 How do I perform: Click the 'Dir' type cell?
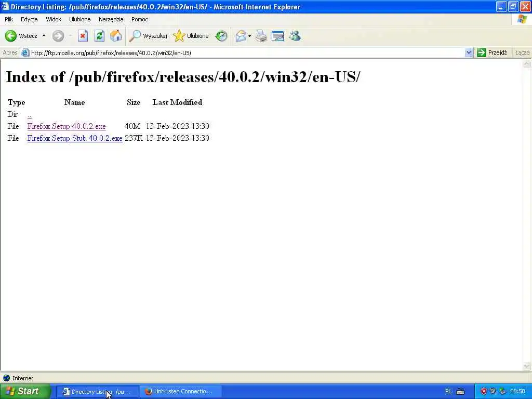[x=12, y=114]
